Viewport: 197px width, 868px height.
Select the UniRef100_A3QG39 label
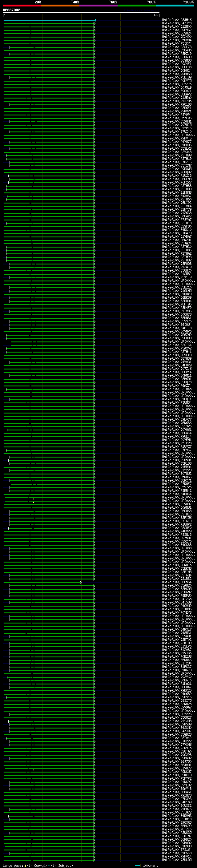tap(177, 57)
